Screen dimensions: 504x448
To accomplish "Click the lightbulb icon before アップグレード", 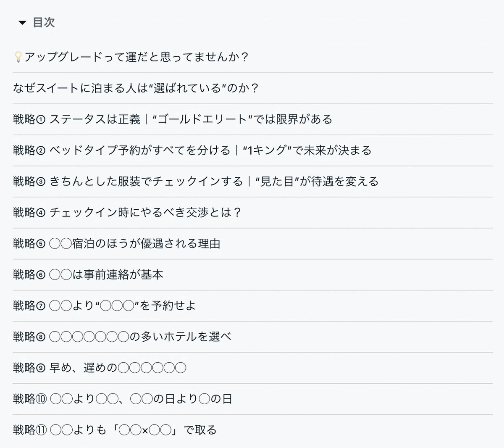I will tap(18, 57).
